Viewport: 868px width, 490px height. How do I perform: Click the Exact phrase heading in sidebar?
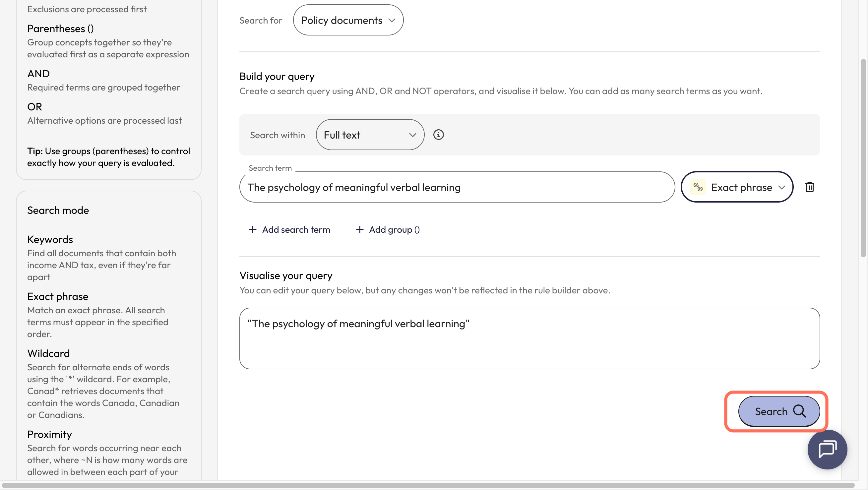[58, 297]
